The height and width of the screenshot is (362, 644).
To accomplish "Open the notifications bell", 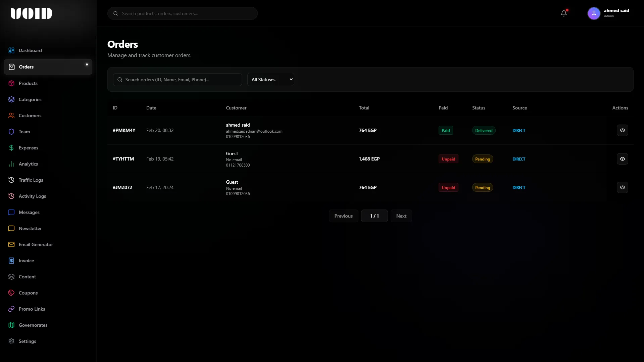I will click(564, 13).
